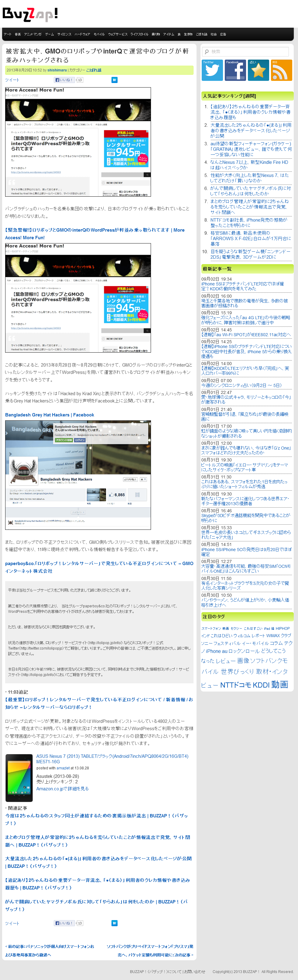
Task: Open the Bangladesh Grey Hat Hackers Facebook link
Action: click(50, 415)
